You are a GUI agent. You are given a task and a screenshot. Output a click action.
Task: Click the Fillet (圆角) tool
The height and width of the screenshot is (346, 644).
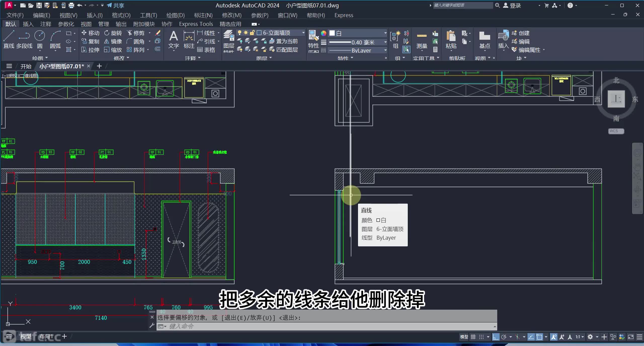[x=136, y=41]
